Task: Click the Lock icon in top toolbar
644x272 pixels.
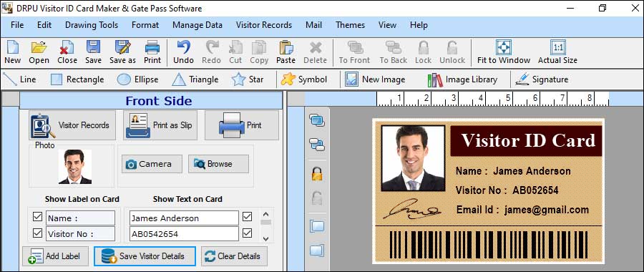Action: click(x=423, y=47)
